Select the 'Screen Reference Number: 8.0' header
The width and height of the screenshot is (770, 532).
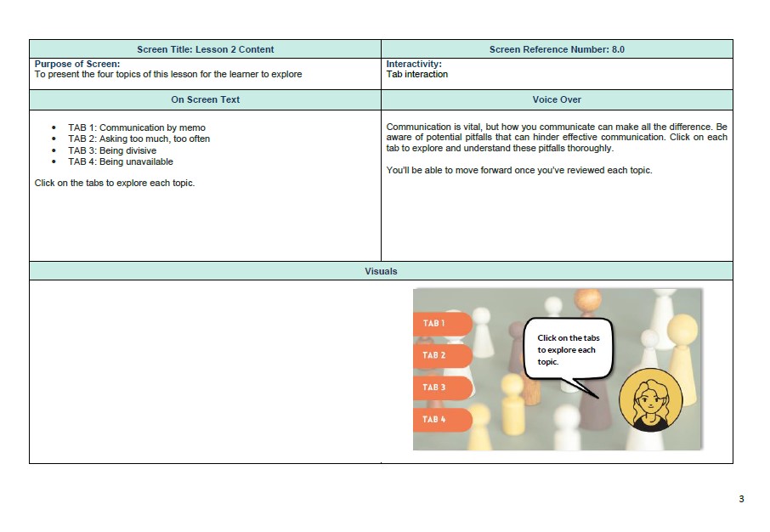[557, 49]
